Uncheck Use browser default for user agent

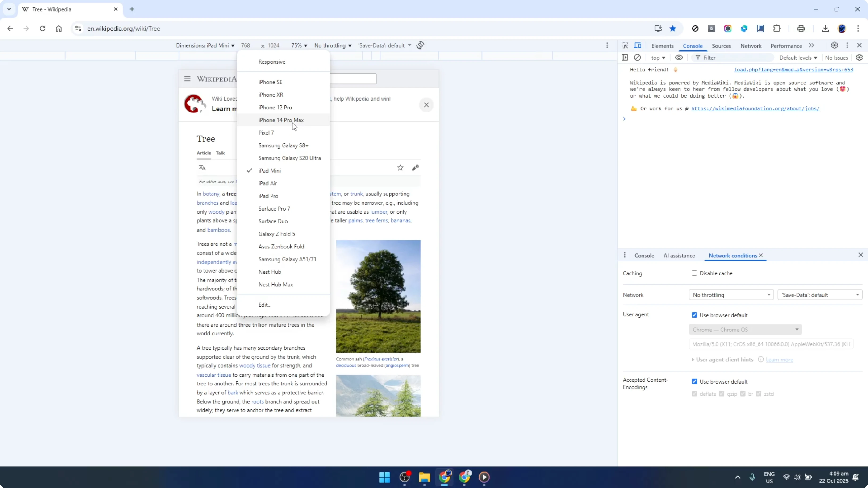click(694, 314)
